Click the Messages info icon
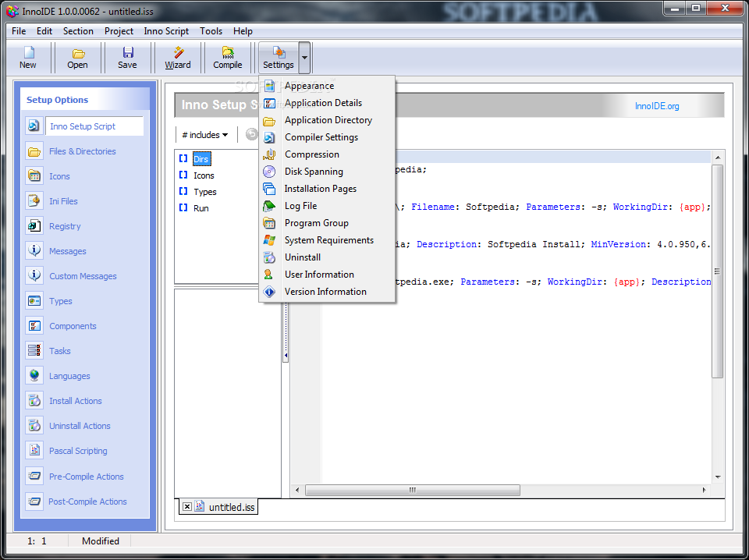This screenshot has width=749, height=560. (34, 250)
